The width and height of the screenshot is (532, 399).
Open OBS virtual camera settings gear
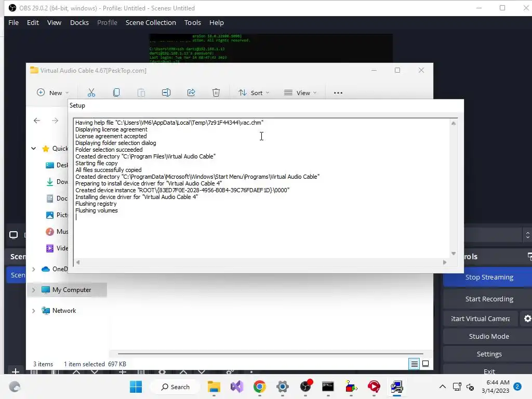tap(528, 318)
